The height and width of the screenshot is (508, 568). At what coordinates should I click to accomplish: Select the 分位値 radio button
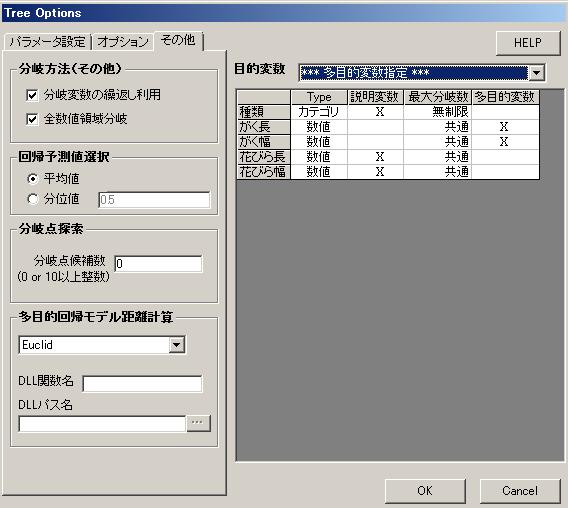pos(33,199)
